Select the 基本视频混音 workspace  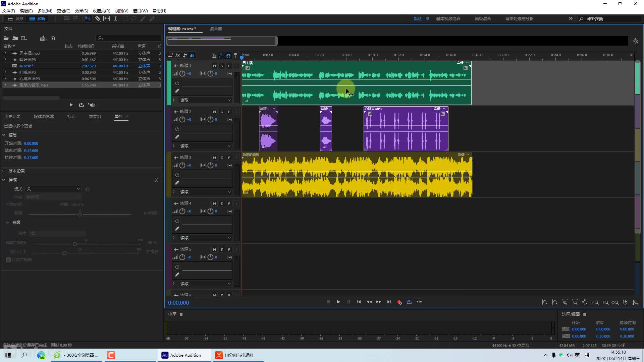point(448,18)
